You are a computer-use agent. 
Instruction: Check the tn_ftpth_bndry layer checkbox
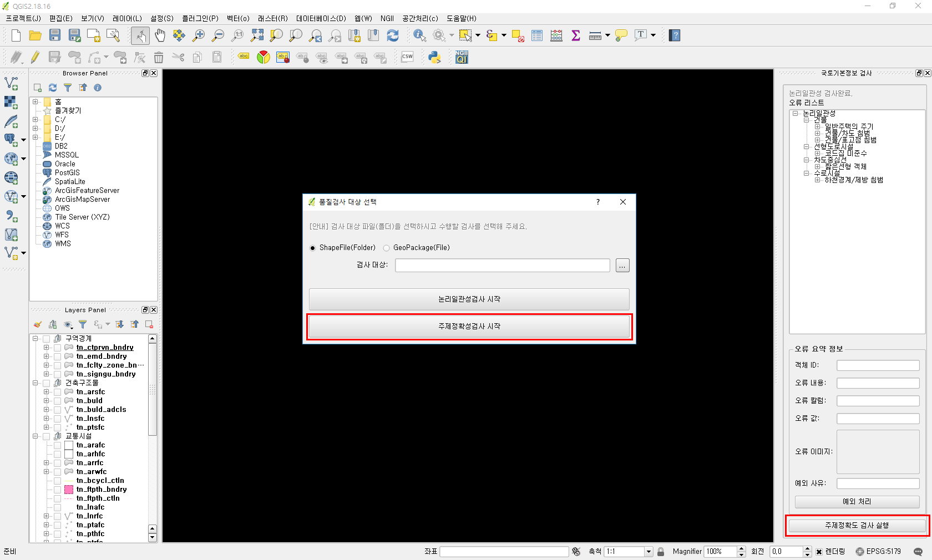tap(58, 490)
